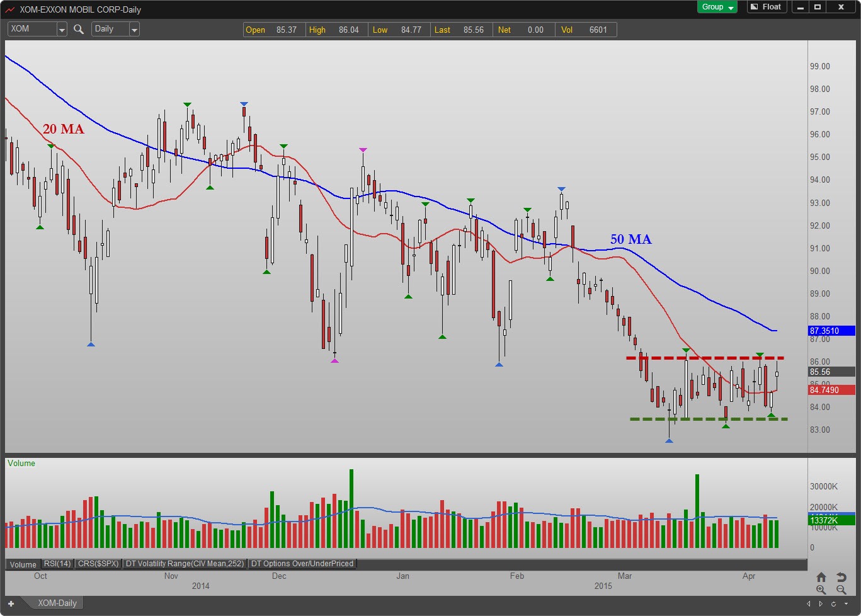Image resolution: width=861 pixels, height=616 pixels.
Task: Zoom in on the chart
Action: tap(821, 590)
